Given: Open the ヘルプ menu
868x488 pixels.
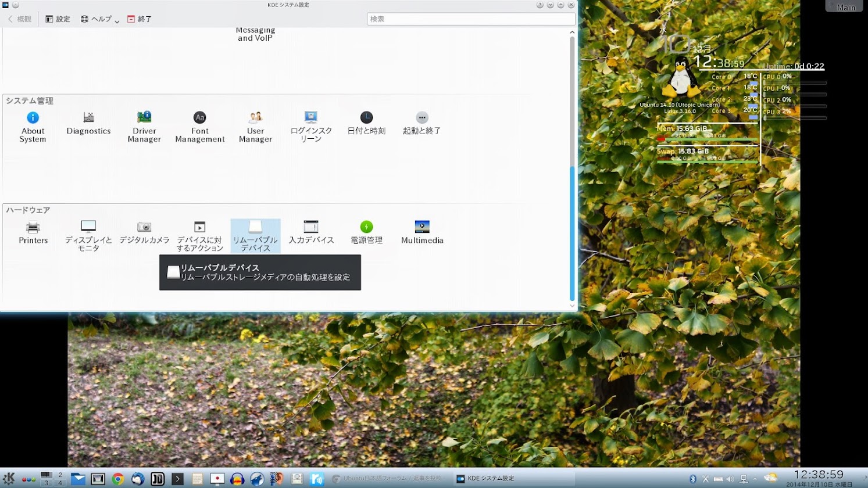Looking at the screenshot, I should click(x=97, y=19).
